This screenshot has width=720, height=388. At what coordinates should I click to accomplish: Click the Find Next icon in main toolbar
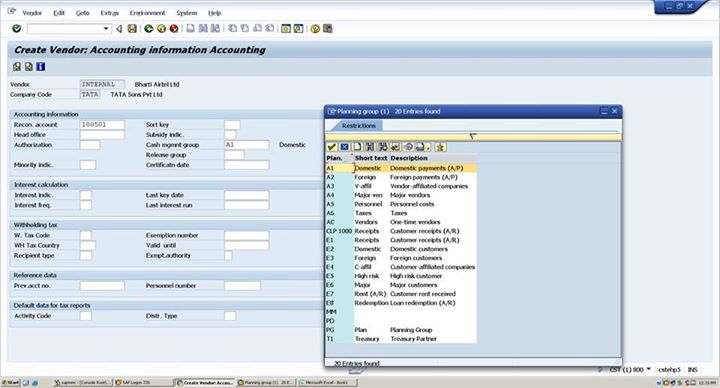click(215, 28)
